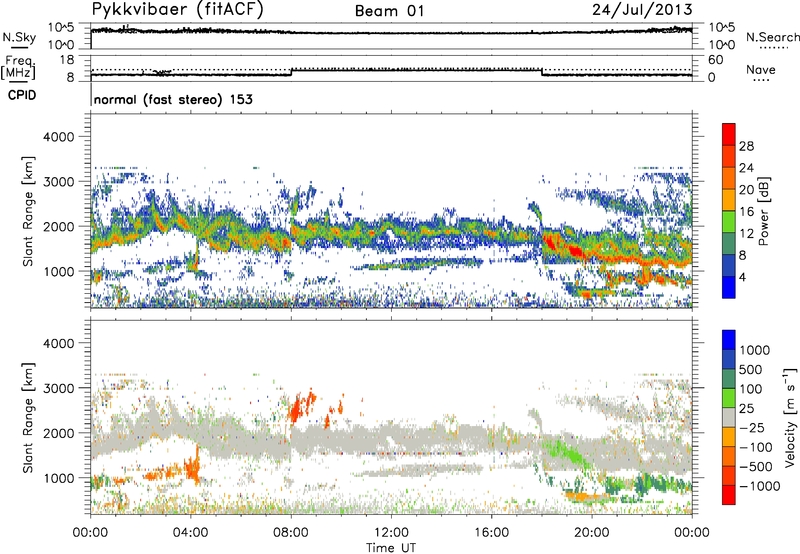Click the light green Velocity segment between 25 and 100
Viewport: 800px width, 554px height.
729,398
